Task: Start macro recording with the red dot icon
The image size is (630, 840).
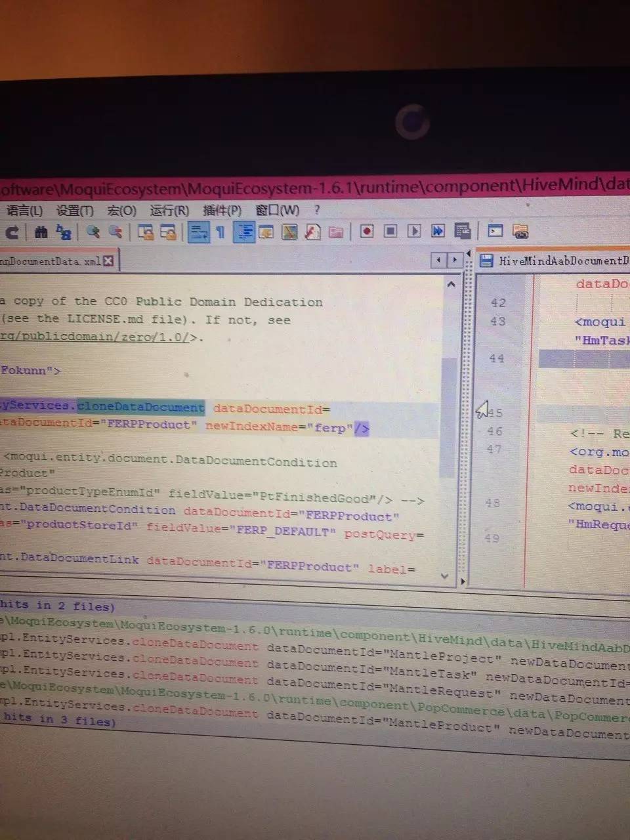Action: point(367,231)
